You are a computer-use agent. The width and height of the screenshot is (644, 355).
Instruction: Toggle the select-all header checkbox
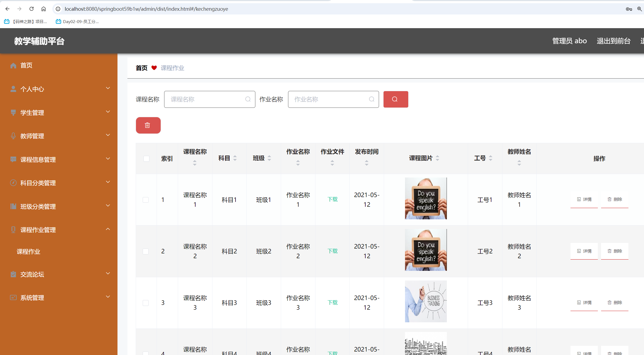pos(146,159)
